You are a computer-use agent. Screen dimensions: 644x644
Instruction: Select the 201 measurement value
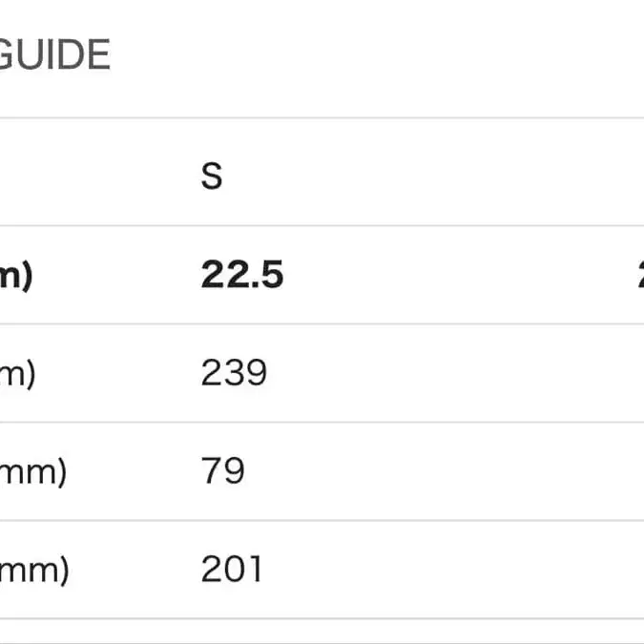[232, 570]
